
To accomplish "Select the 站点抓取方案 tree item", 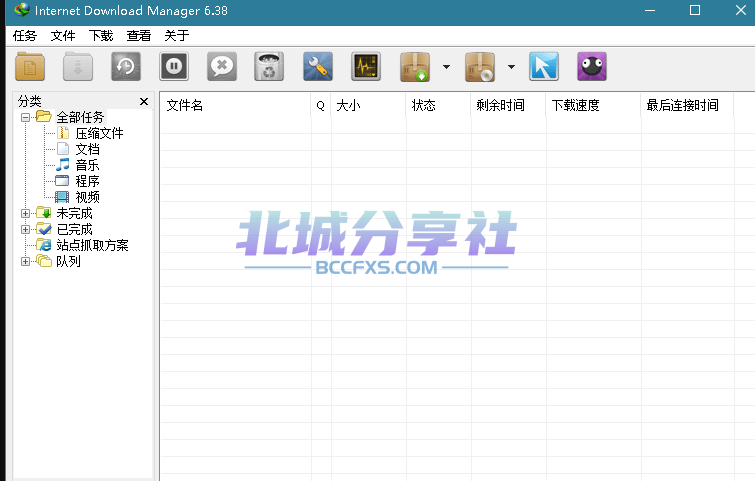I will pyautogui.click(x=92, y=245).
